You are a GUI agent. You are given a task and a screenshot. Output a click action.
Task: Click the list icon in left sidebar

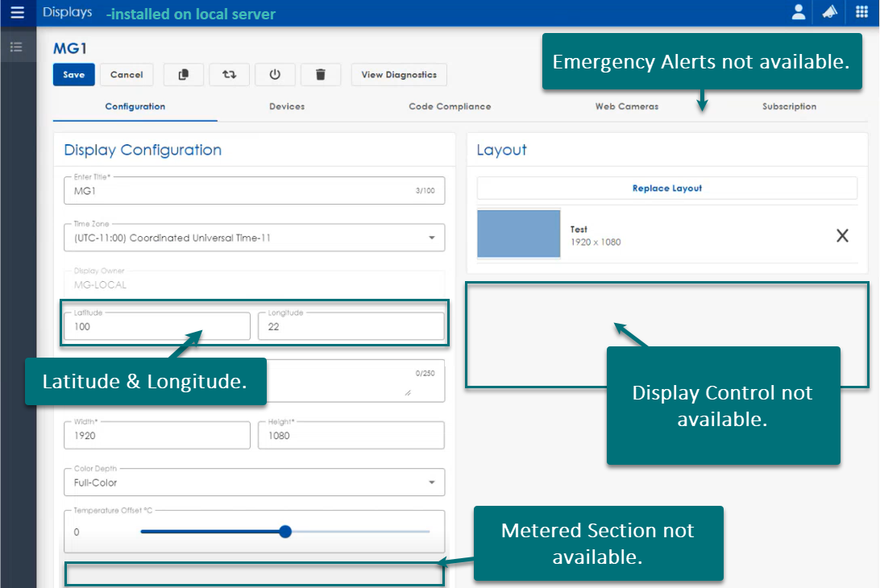16,47
